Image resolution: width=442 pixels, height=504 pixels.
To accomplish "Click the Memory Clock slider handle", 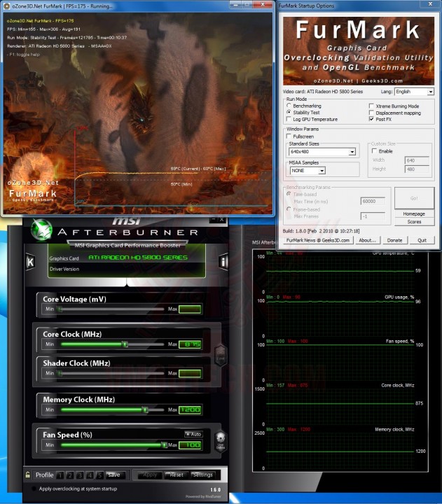I will [146, 409].
